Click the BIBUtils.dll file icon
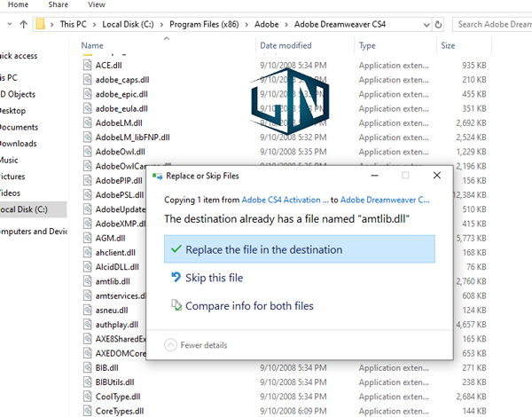Image resolution: width=532 pixels, height=417 pixels. coord(87,382)
